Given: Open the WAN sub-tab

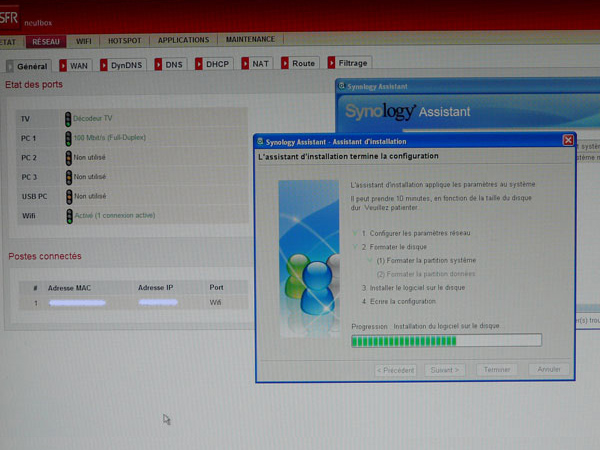Looking at the screenshot, I should (76, 65).
